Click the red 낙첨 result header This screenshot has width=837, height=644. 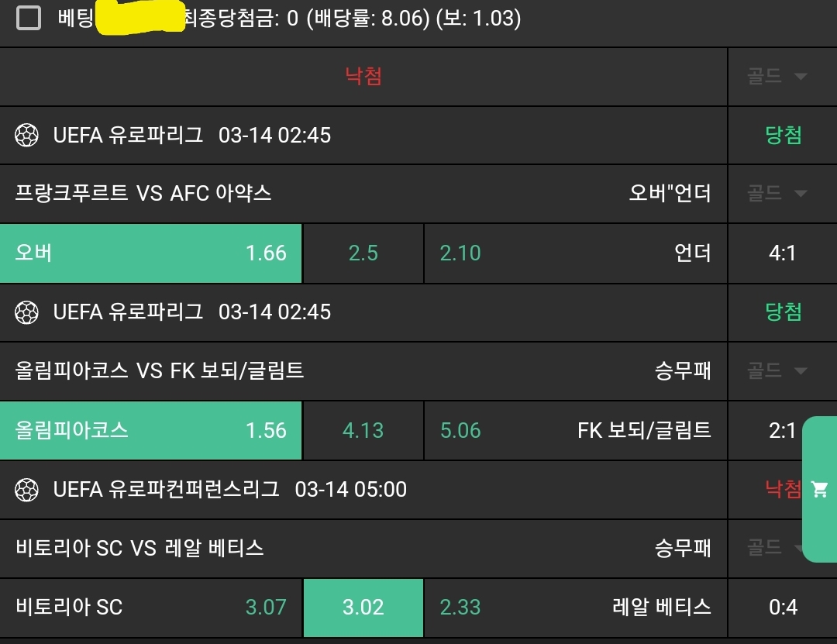[x=363, y=76]
